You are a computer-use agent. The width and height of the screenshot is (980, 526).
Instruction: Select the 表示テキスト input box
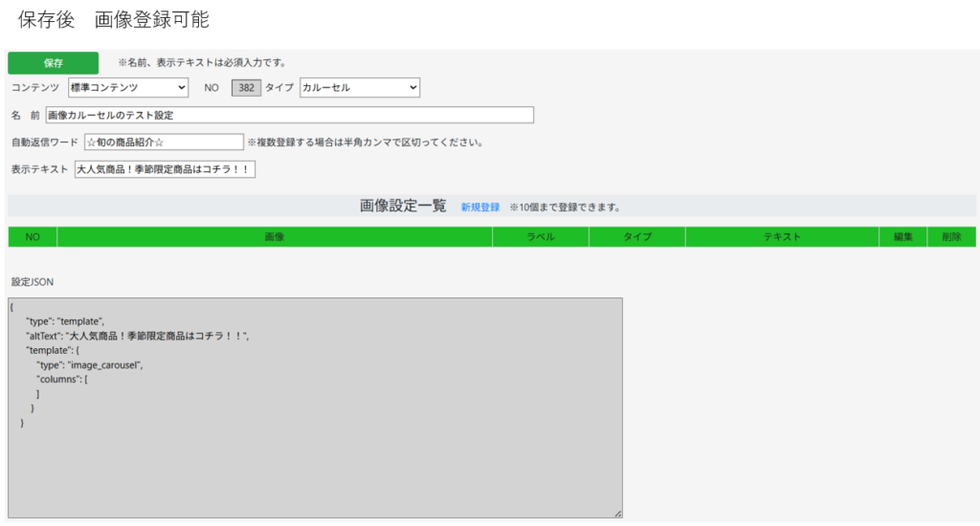[165, 169]
